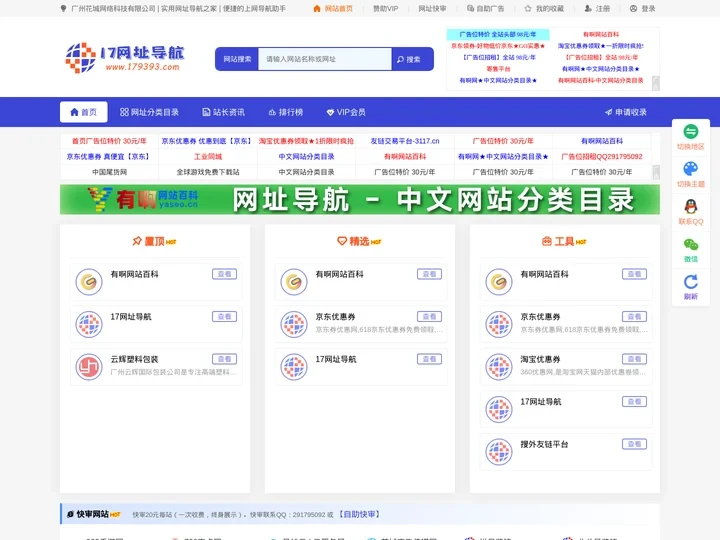Click 搜外友链平台 site title

click(544, 444)
